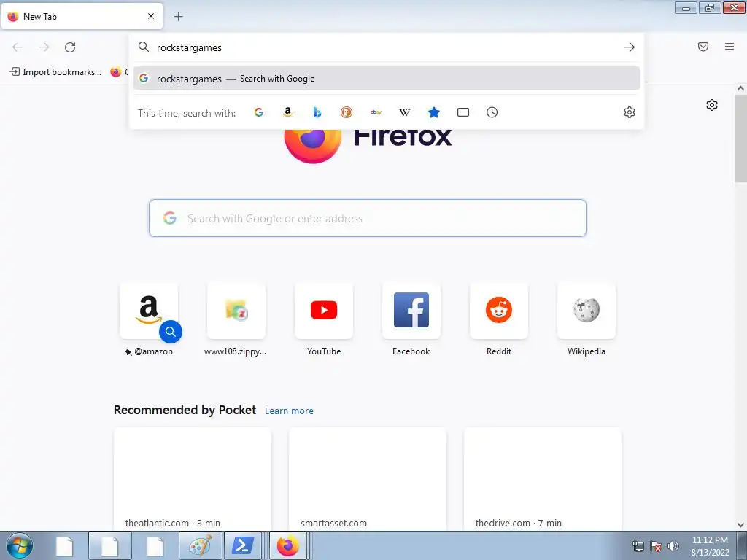Click the Firefox taskbar button
Screen dimensions: 747x560
click(288, 545)
